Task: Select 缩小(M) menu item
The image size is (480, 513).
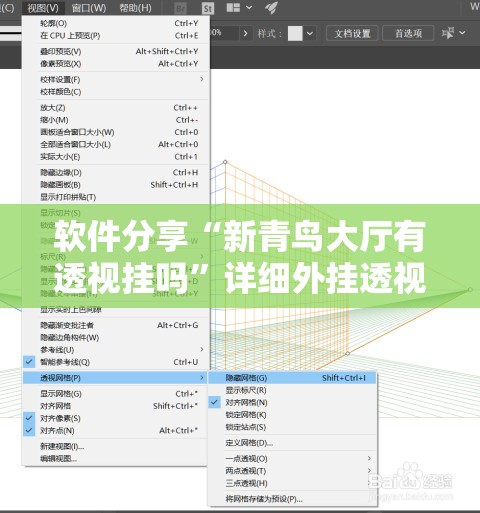Action: (116, 120)
